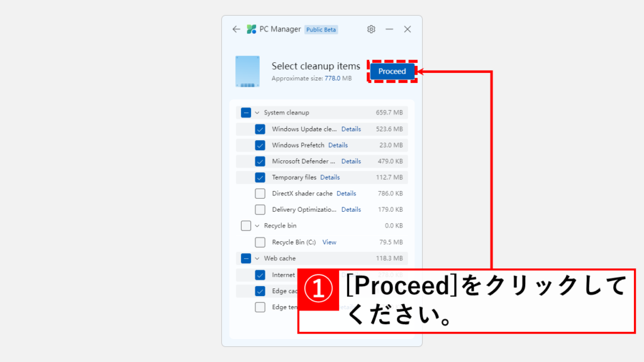This screenshot has width=644, height=362.
Task: Open Details for Microsoft Defender
Action: 351,162
